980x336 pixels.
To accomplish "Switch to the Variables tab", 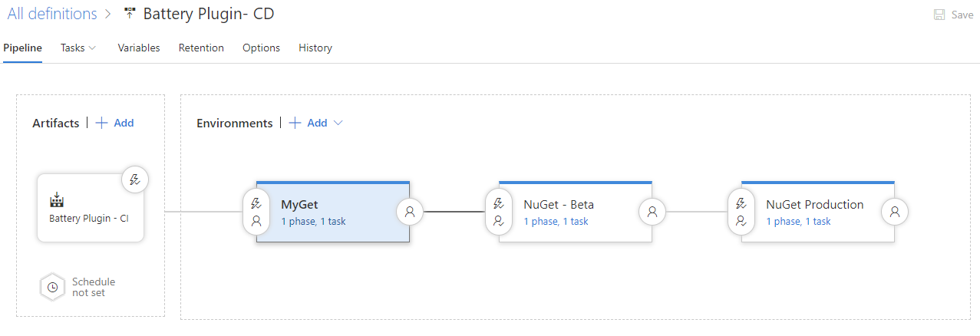I will pos(139,48).
